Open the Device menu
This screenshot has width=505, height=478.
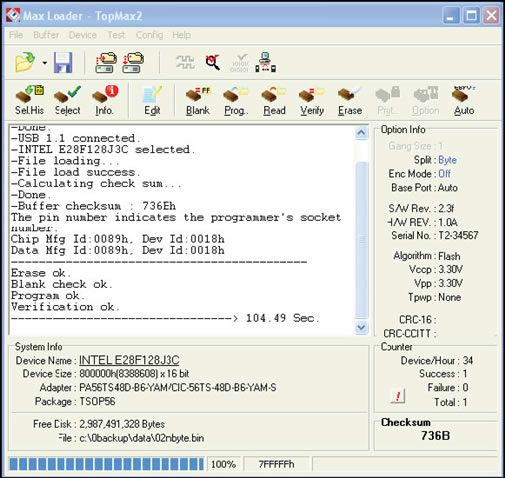pyautogui.click(x=83, y=35)
